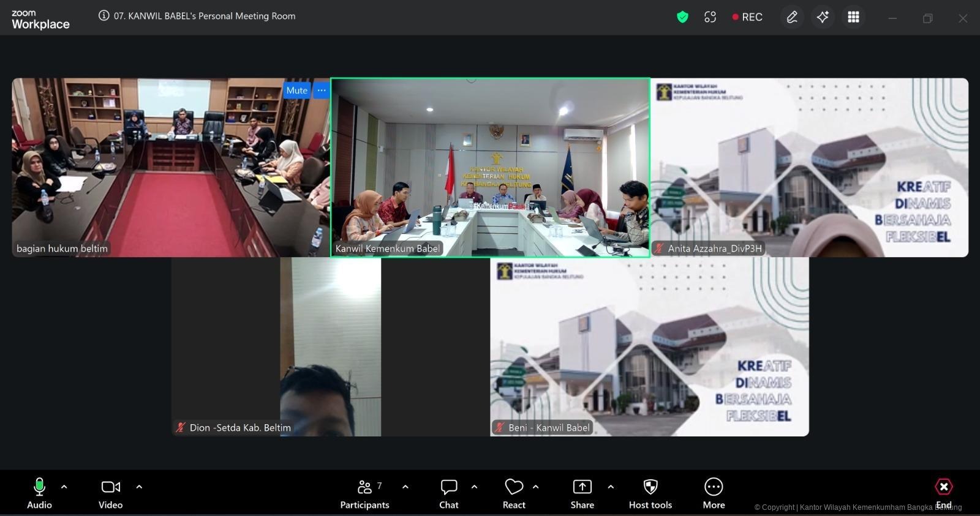The width and height of the screenshot is (980, 516).
Task: Click the REC recording indicator
Action: coord(748,17)
